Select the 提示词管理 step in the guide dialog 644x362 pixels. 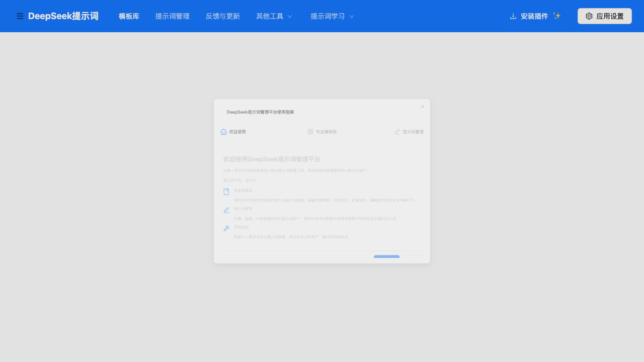tap(409, 132)
